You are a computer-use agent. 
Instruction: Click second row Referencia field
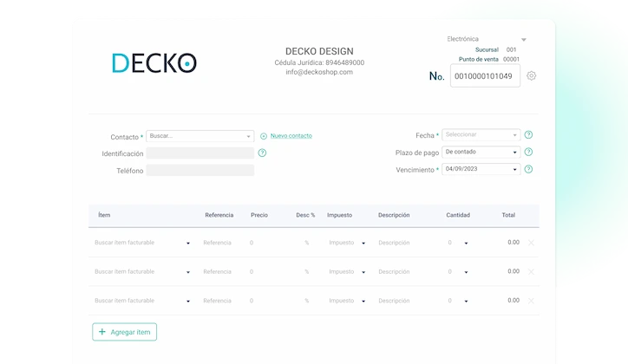pyautogui.click(x=218, y=272)
